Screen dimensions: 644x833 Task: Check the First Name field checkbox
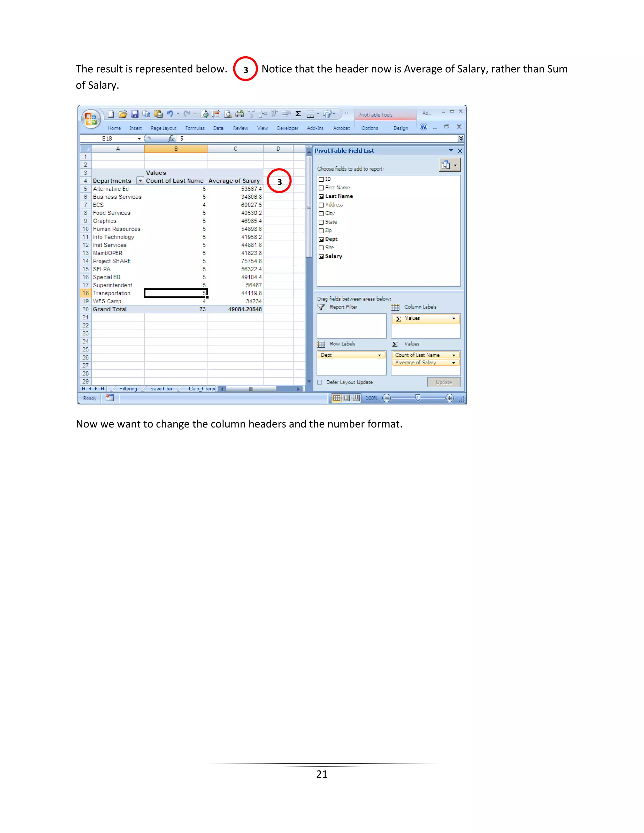pyautogui.click(x=321, y=188)
